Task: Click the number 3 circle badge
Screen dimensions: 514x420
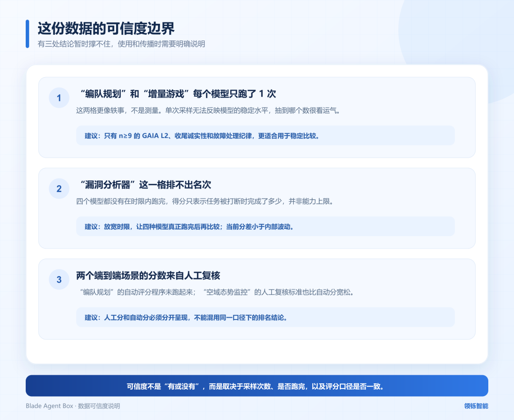Action: click(x=59, y=280)
